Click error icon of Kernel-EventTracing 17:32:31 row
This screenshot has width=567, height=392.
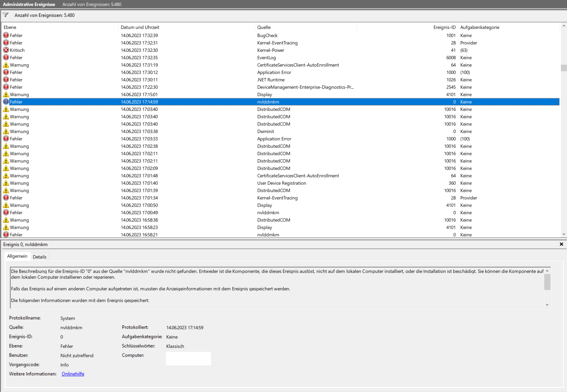(x=6, y=43)
